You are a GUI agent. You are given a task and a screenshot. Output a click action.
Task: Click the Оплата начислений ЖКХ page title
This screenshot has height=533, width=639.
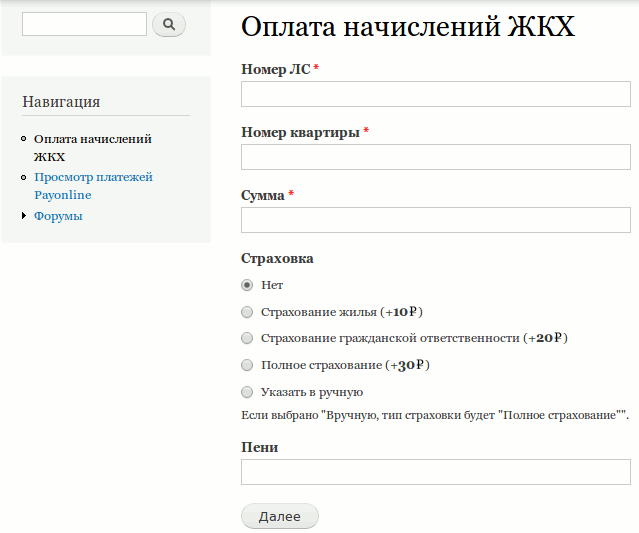(408, 26)
